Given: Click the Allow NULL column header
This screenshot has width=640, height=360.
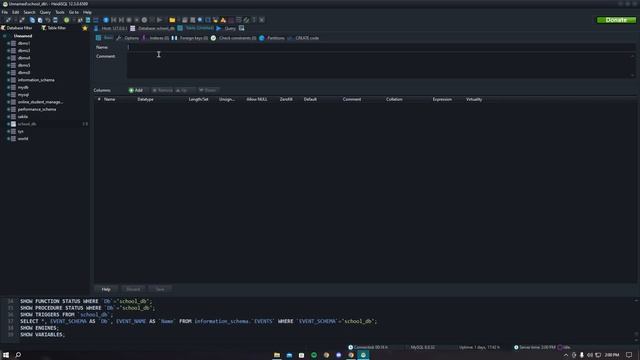Looking at the screenshot, I should (257, 100).
